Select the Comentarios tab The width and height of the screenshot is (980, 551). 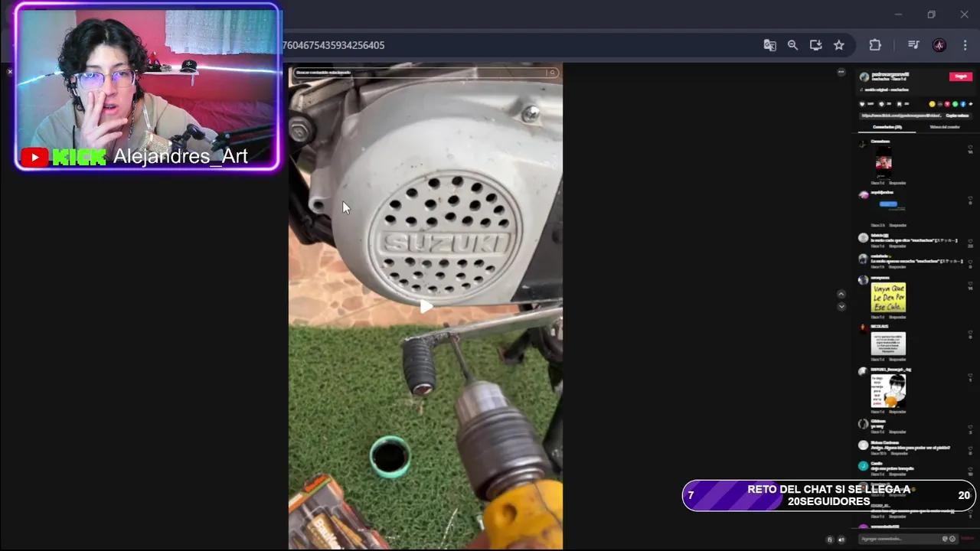click(887, 127)
